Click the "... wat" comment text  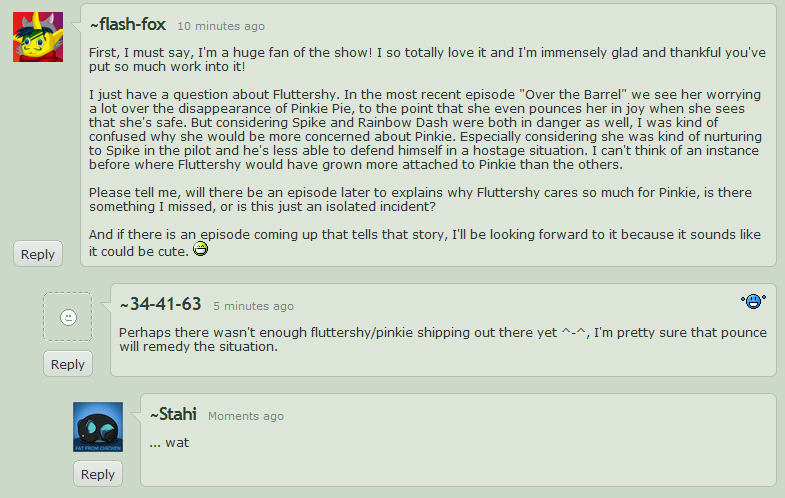click(x=169, y=442)
